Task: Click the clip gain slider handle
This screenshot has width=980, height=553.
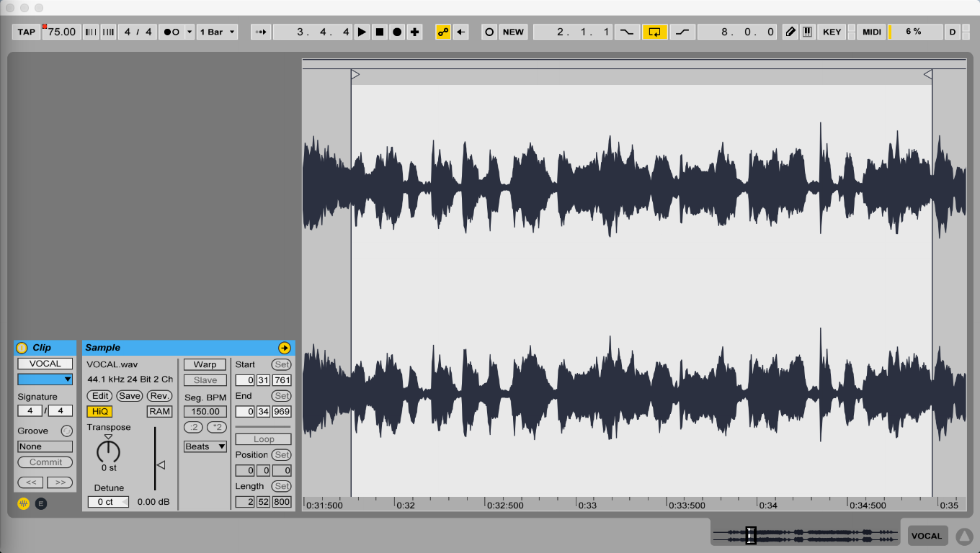Action: 161,465
